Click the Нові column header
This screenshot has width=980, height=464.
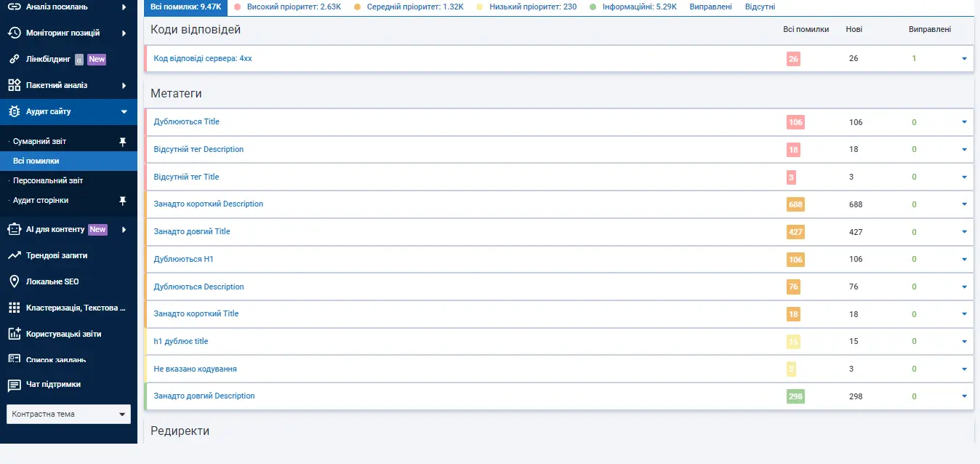coord(854,29)
